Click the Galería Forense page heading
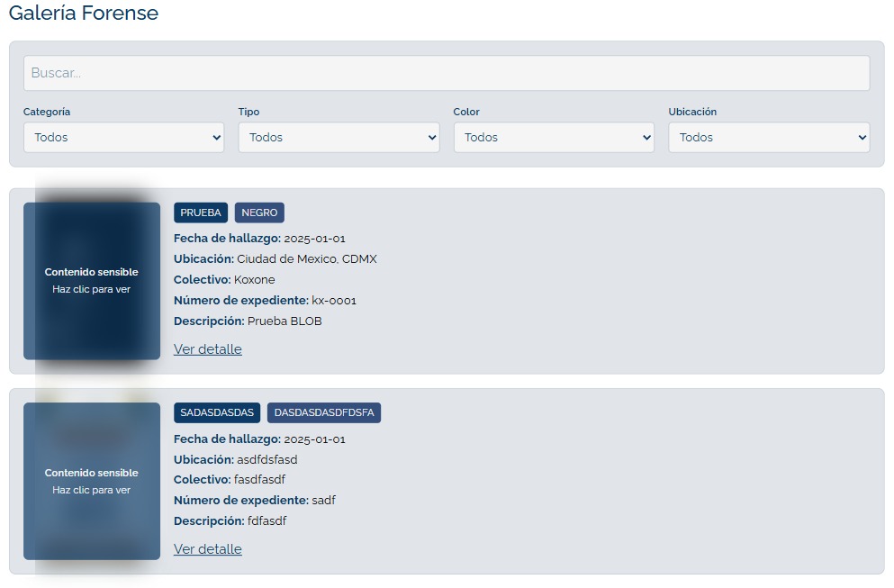 (84, 14)
